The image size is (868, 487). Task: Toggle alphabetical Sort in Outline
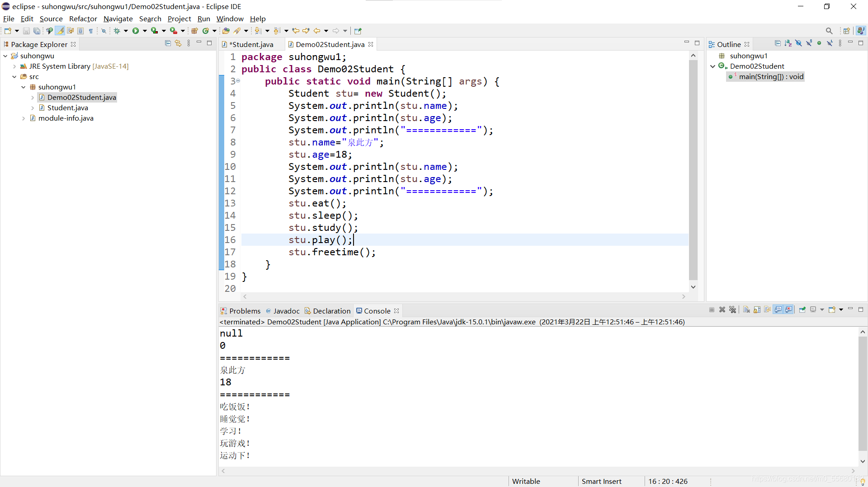[x=788, y=43]
